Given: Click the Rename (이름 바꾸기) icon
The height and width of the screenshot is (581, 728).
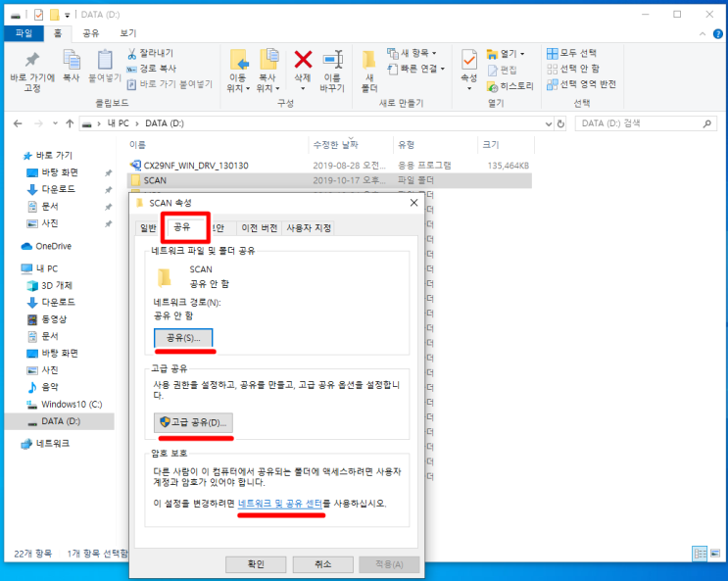Looking at the screenshot, I should (x=332, y=60).
